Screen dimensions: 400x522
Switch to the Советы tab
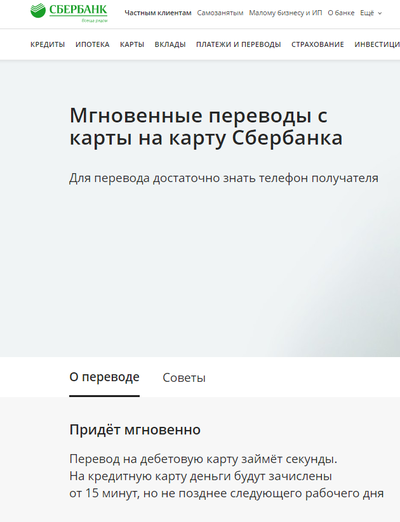(x=184, y=378)
